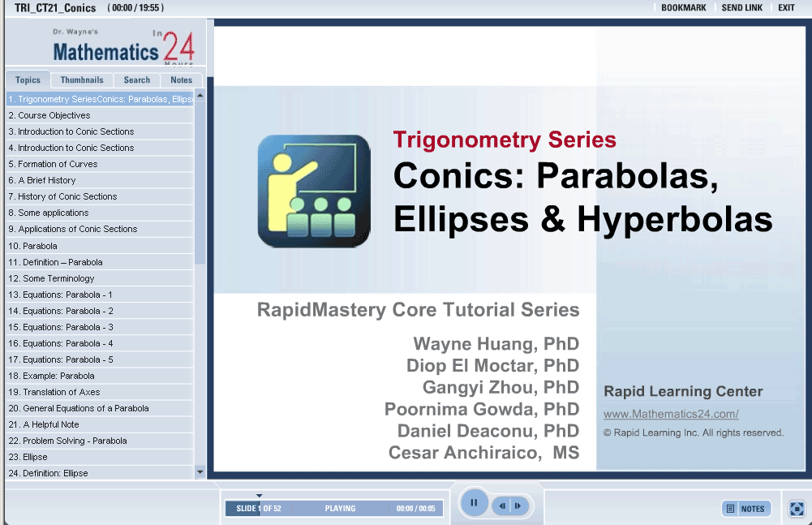Screen dimensions: 812x525
Task: Select topic 7 History of Conic Sections
Action: coord(100,196)
